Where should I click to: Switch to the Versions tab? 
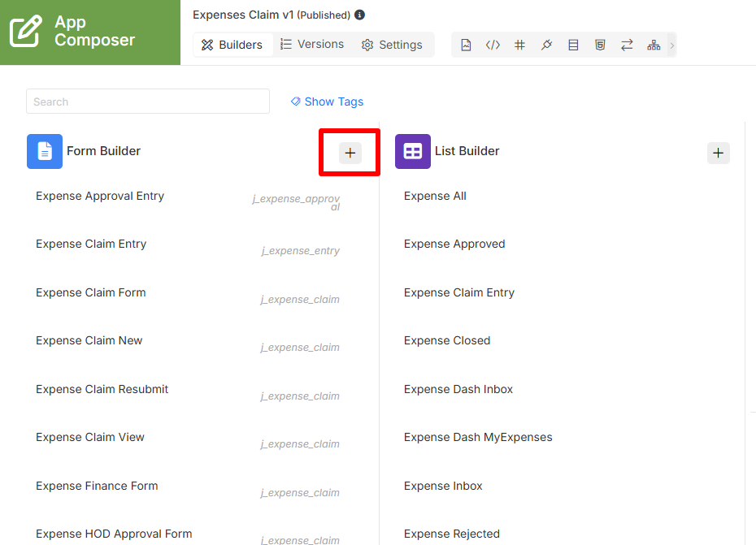click(312, 45)
